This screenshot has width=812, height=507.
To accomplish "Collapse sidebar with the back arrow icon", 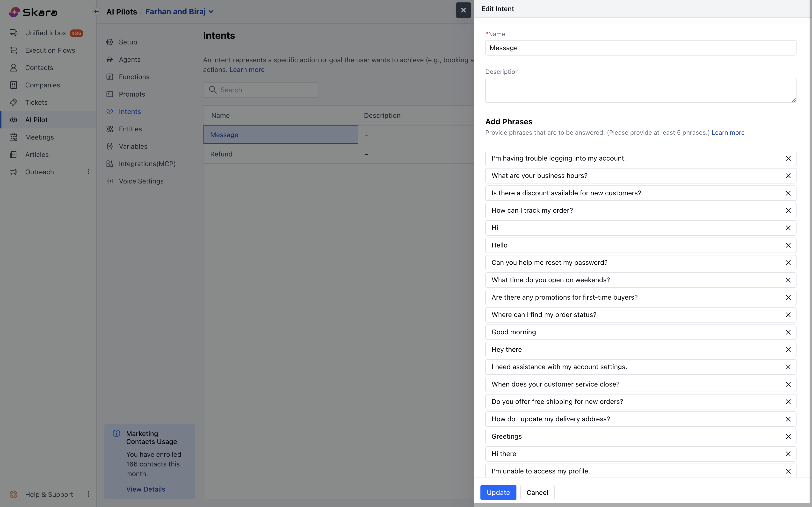I will pos(97,12).
